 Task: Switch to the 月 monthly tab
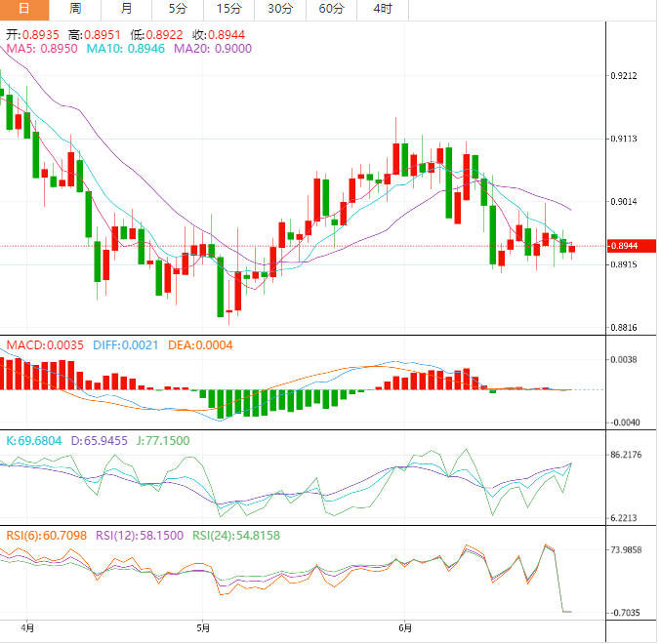click(x=127, y=9)
